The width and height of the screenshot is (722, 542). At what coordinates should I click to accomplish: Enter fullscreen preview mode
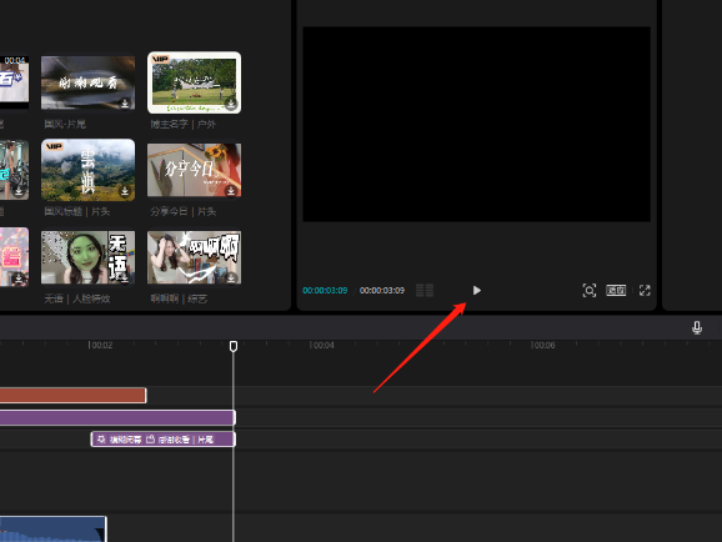645,291
